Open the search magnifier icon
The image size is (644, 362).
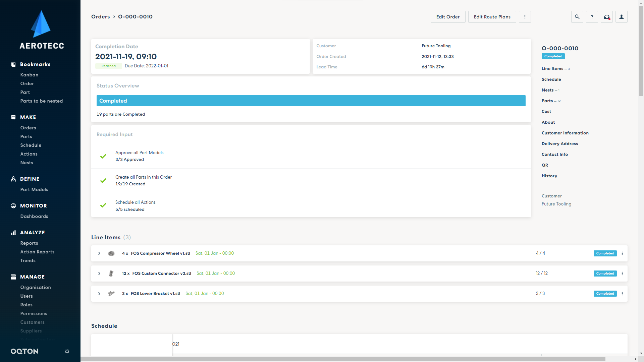(x=577, y=17)
